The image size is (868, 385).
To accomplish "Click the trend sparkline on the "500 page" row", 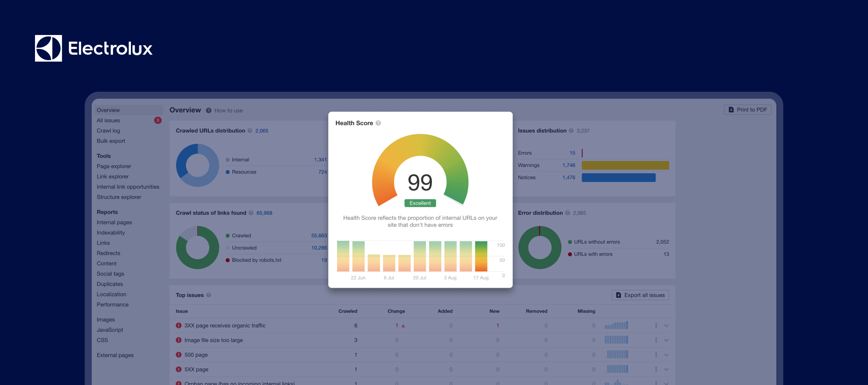I will pyautogui.click(x=616, y=355).
